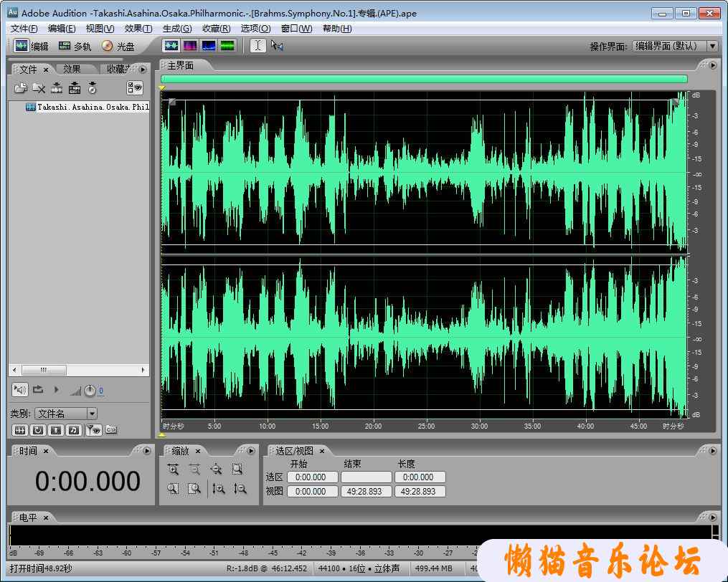This screenshot has height=582, width=728.
Task: Select the waveform display icon in toolbar
Action: (x=171, y=45)
